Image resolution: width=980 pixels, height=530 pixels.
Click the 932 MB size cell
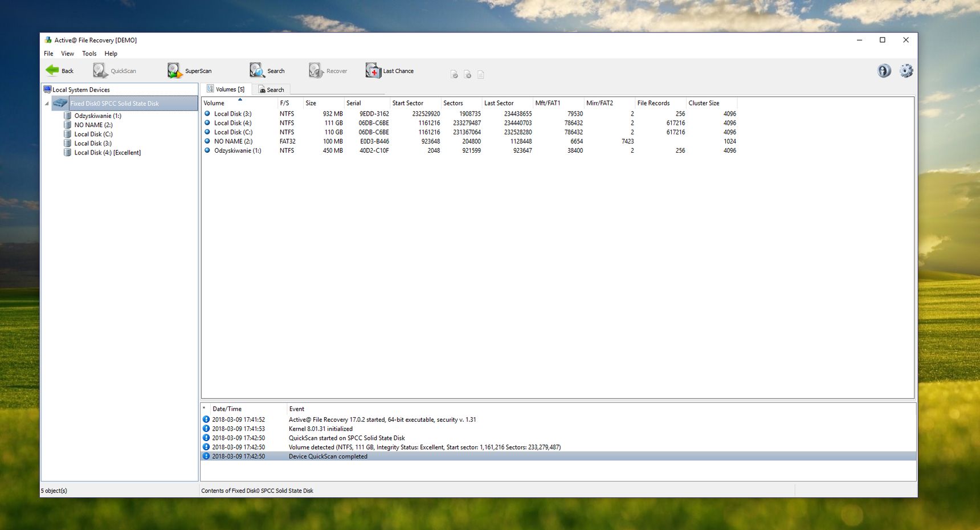click(x=333, y=113)
